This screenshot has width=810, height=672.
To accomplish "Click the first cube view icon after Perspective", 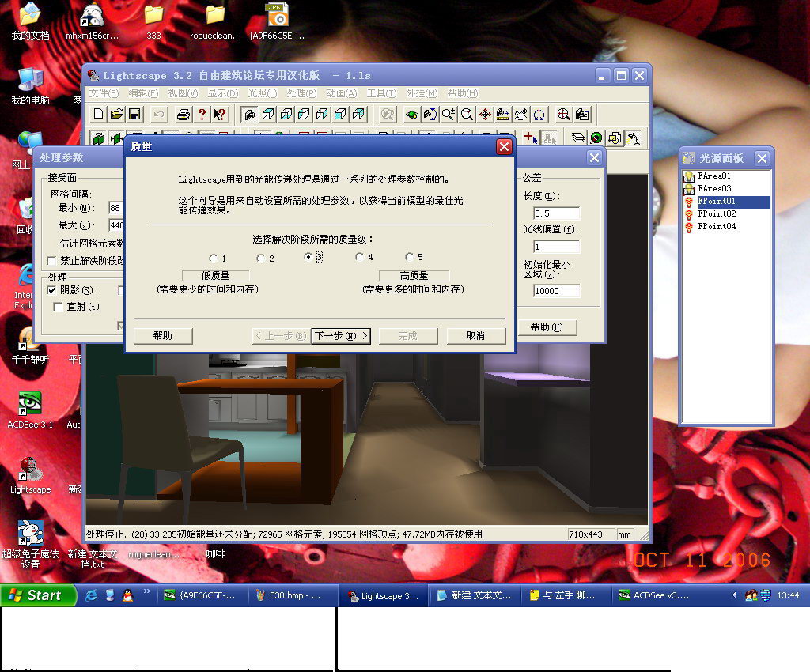I will 267,114.
